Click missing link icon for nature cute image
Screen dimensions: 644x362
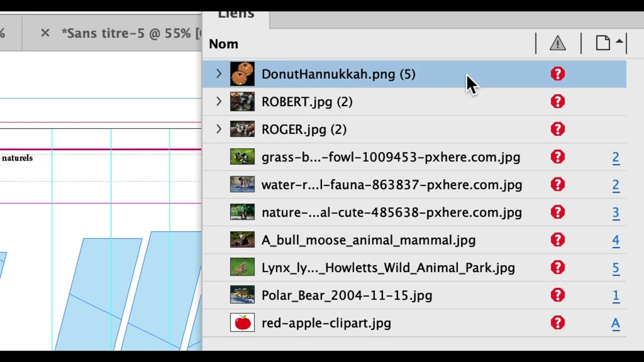point(557,212)
